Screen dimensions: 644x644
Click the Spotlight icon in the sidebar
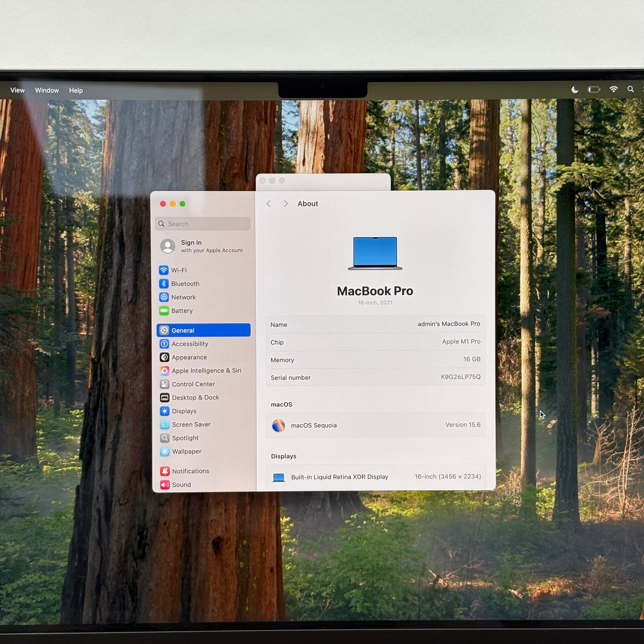(x=164, y=438)
